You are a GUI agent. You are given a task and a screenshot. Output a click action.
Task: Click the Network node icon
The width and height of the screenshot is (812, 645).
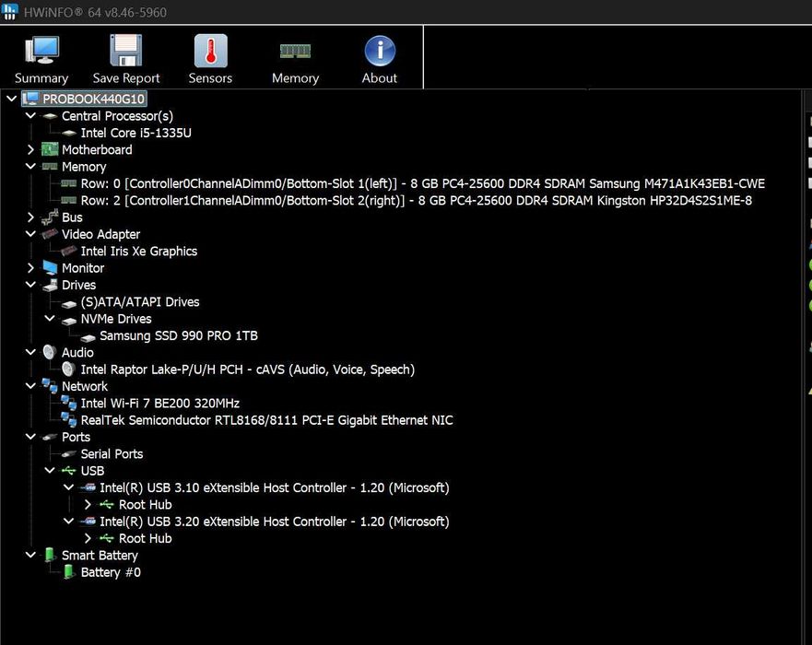click(50, 386)
